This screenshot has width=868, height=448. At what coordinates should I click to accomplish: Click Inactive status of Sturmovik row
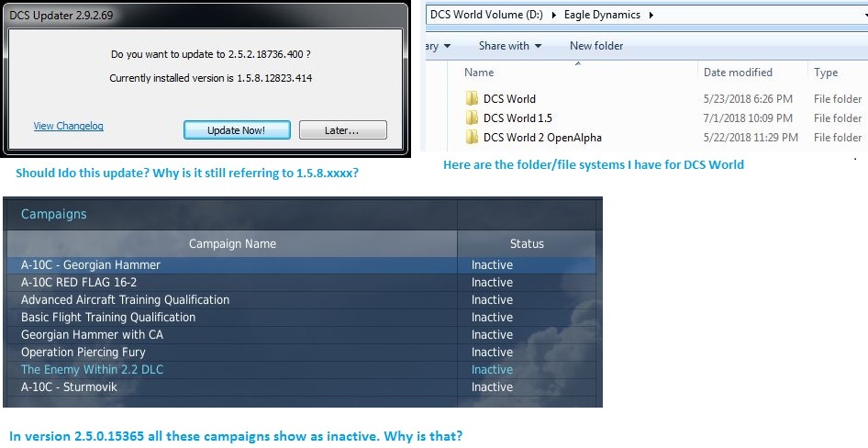point(492,387)
